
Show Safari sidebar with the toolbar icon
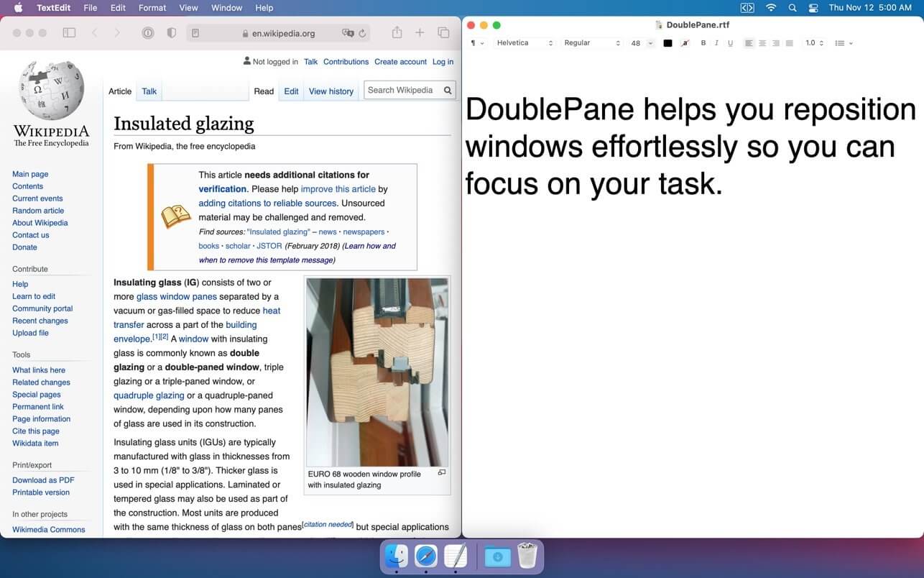[x=70, y=33]
